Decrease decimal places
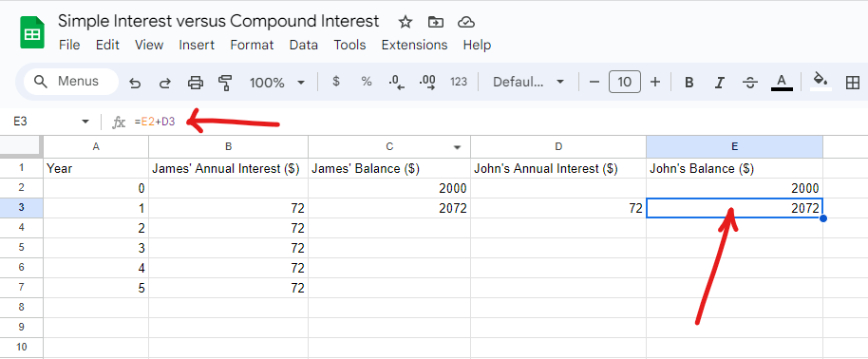Viewport: 868px width, 359px height. [x=396, y=83]
